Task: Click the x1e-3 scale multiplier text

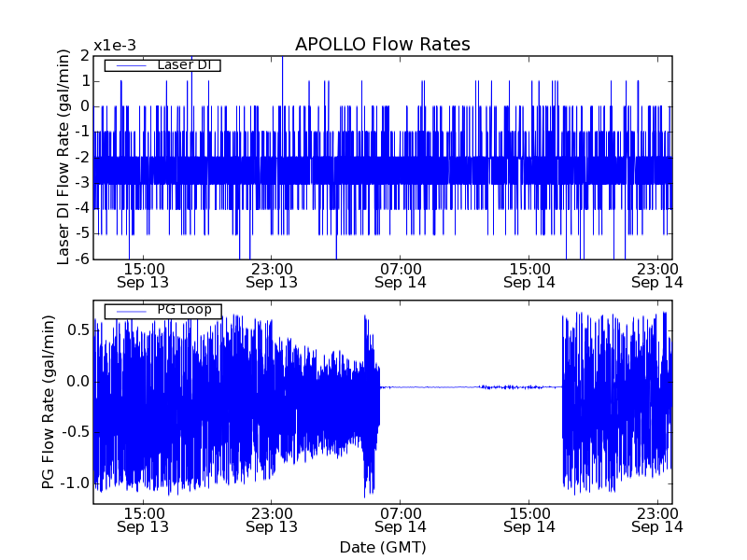Action: pyautogui.click(x=115, y=46)
